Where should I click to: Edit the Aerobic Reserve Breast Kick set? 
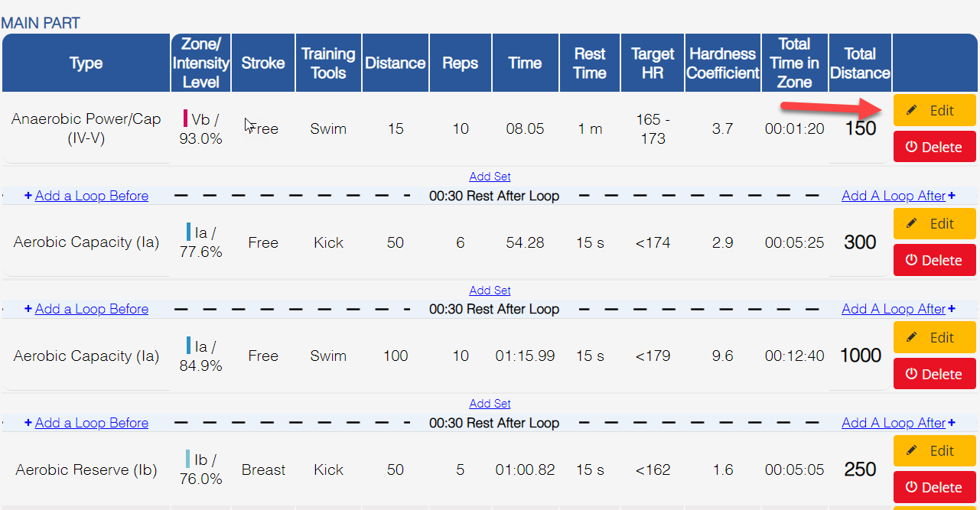(x=934, y=450)
